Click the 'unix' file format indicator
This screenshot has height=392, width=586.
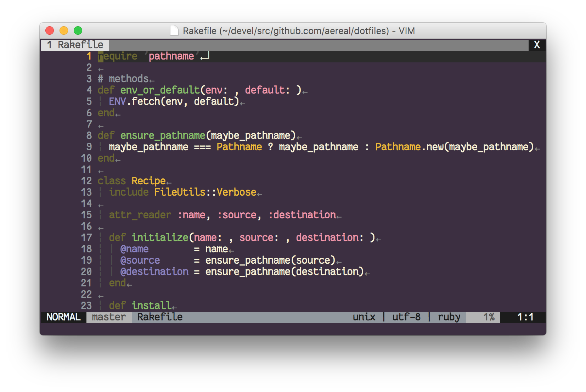[364, 317]
